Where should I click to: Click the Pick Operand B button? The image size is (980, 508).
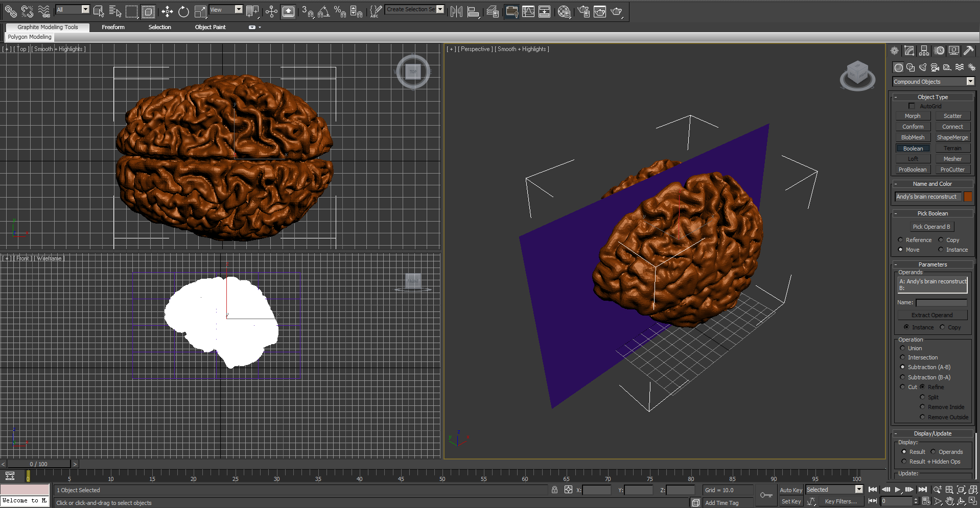click(x=931, y=227)
